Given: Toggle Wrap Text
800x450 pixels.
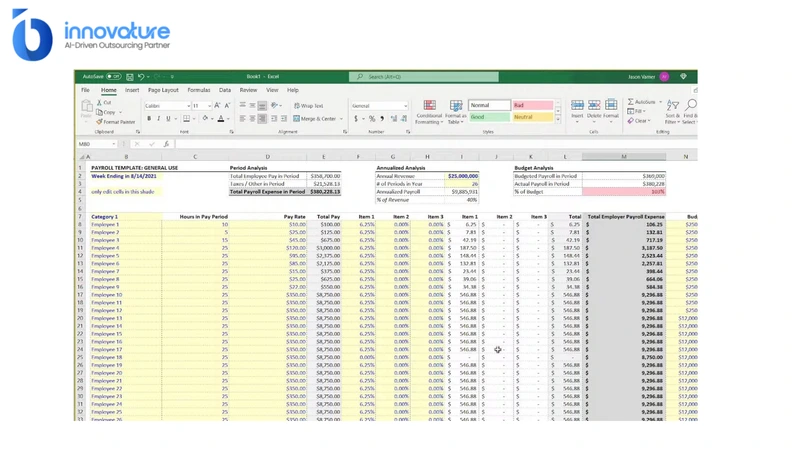Looking at the screenshot, I should (309, 106).
